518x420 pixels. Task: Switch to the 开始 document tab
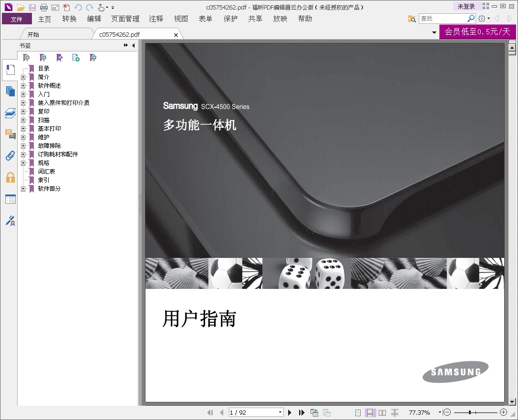[33, 34]
